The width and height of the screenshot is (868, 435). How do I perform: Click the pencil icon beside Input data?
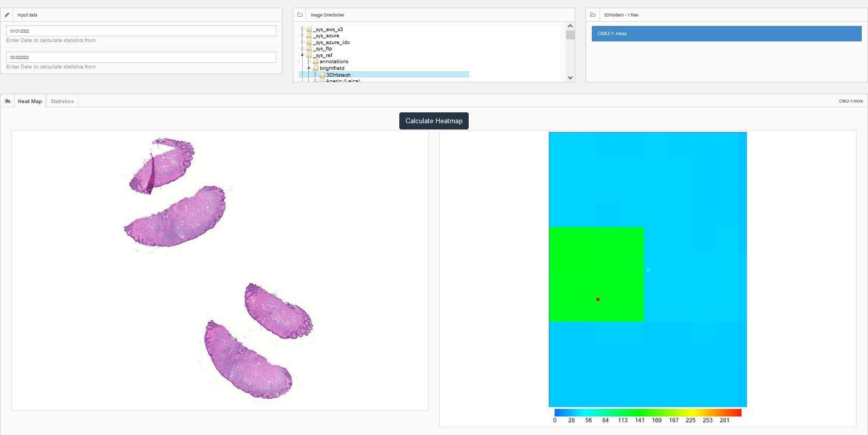tap(7, 15)
